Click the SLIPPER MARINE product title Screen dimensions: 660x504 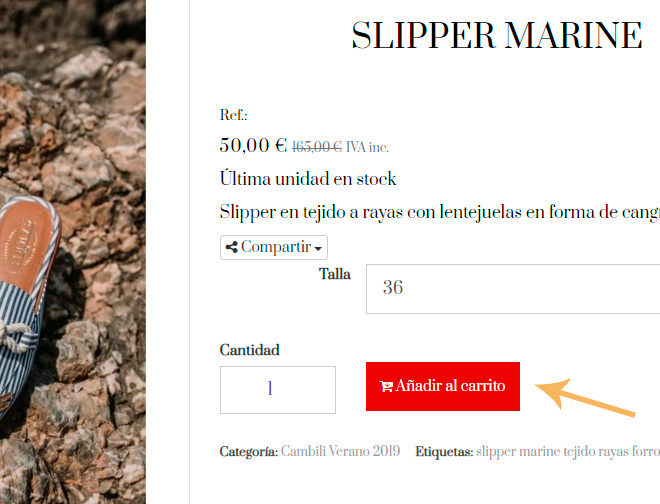point(497,35)
